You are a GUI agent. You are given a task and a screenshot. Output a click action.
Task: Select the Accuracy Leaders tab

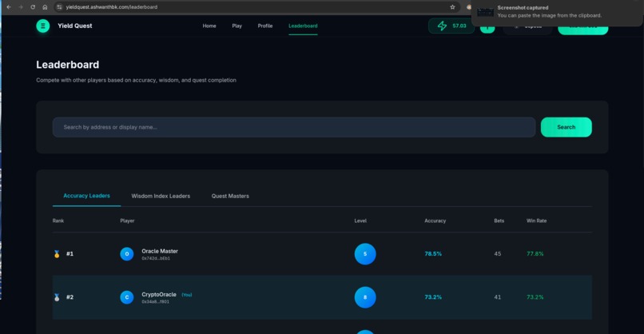[86, 196]
